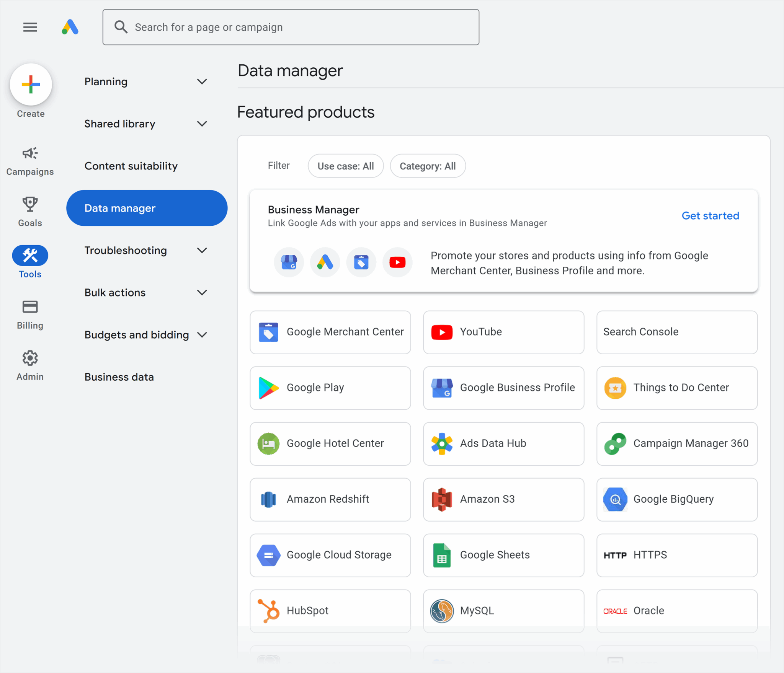Click Get started for Business Manager
This screenshot has height=673, width=784.
[x=710, y=216]
